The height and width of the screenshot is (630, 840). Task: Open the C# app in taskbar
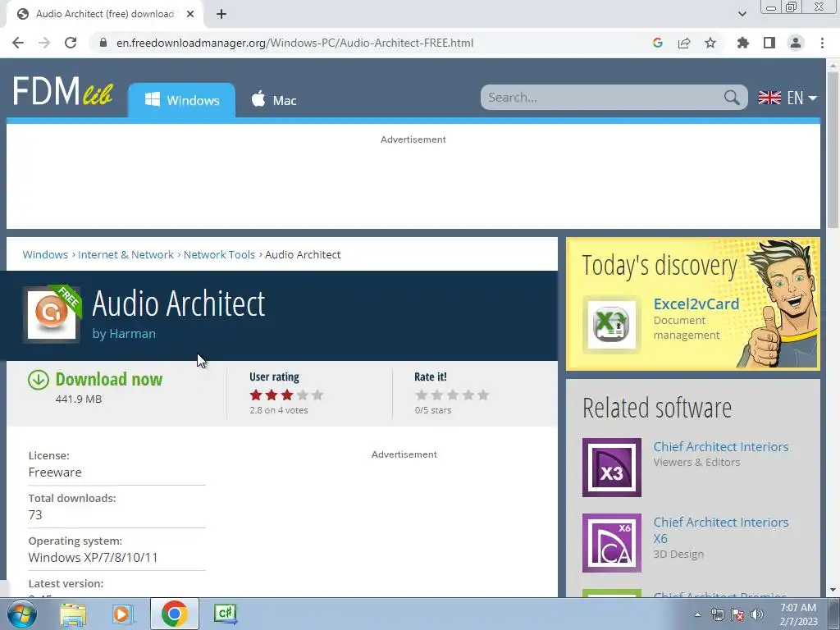click(226, 614)
